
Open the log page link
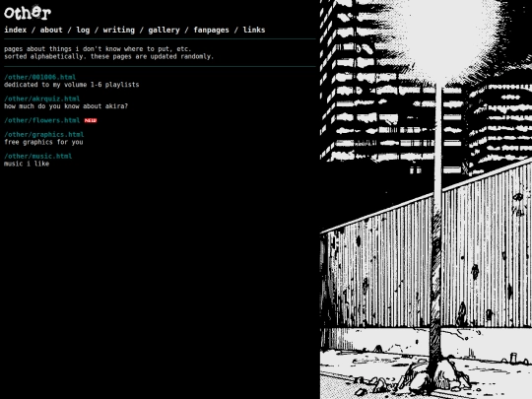(x=83, y=30)
